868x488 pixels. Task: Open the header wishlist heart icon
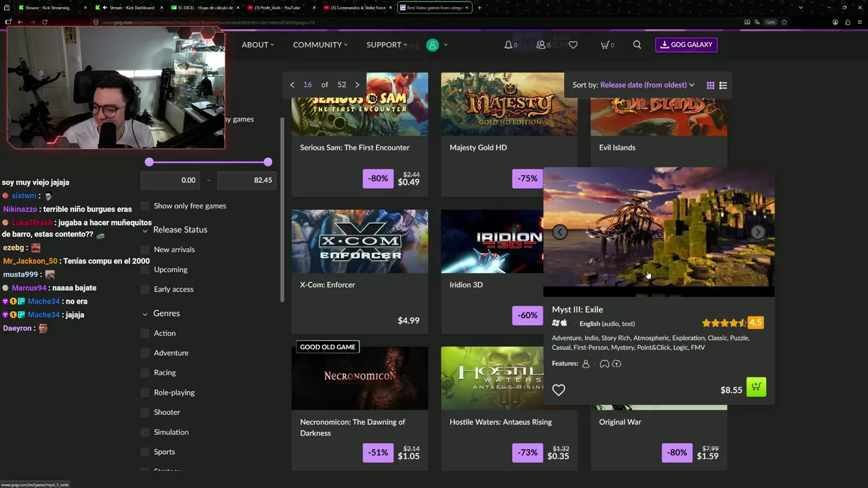[573, 45]
